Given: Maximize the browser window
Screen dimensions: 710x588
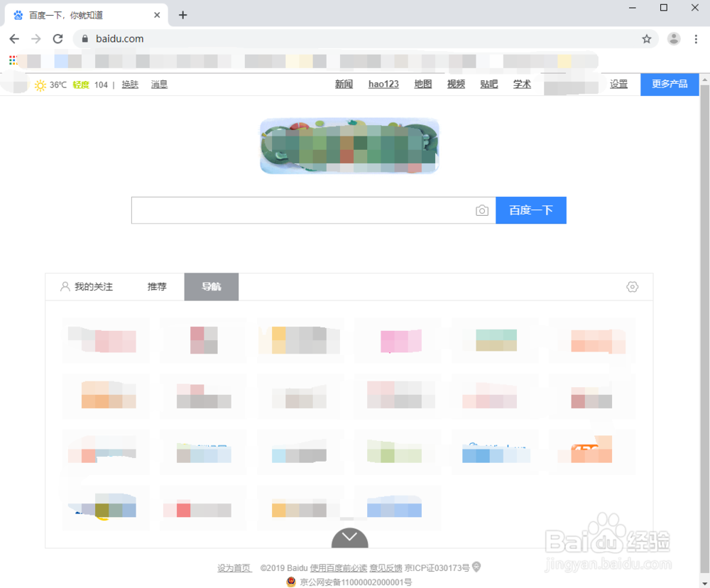Looking at the screenshot, I should coord(663,8).
